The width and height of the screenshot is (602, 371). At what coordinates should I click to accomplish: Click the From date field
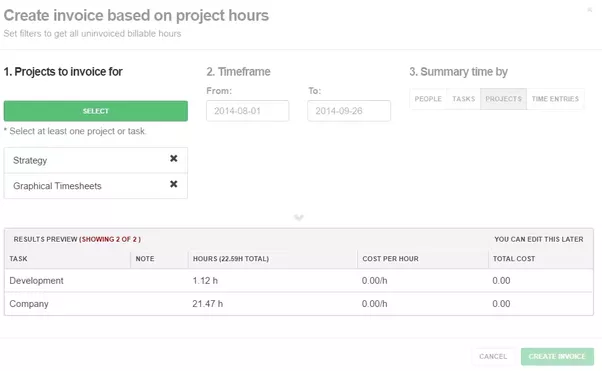click(x=248, y=111)
